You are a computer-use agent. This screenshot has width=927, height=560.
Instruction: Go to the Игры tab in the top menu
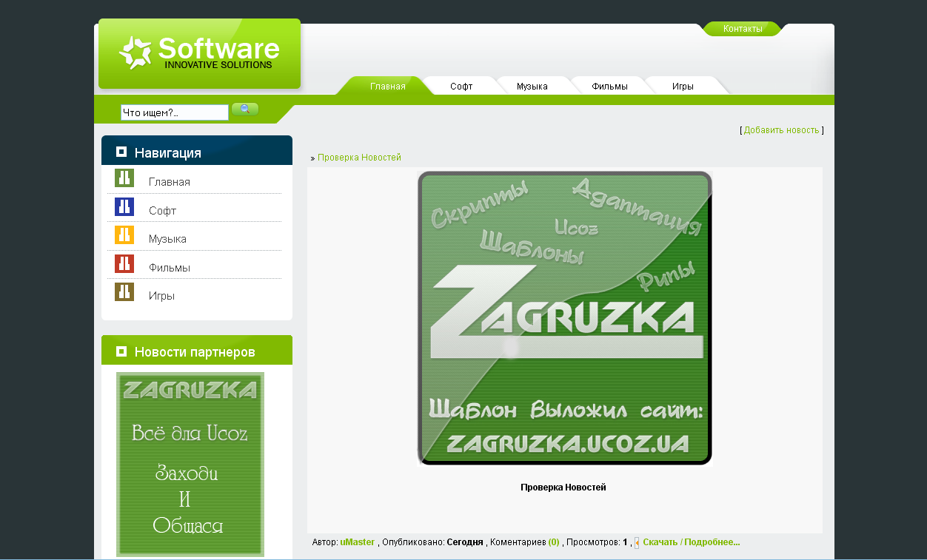pyautogui.click(x=683, y=87)
